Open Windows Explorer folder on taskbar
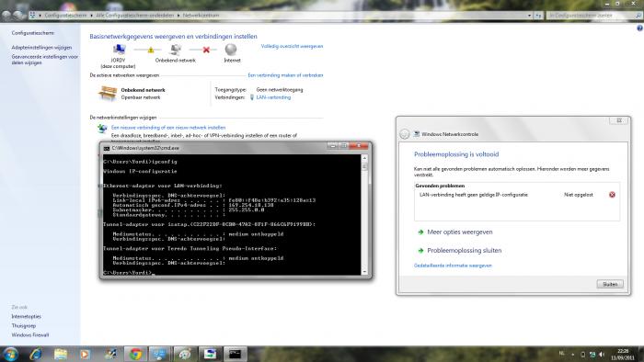Image resolution: width=644 pixels, height=362 pixels. pos(61,354)
